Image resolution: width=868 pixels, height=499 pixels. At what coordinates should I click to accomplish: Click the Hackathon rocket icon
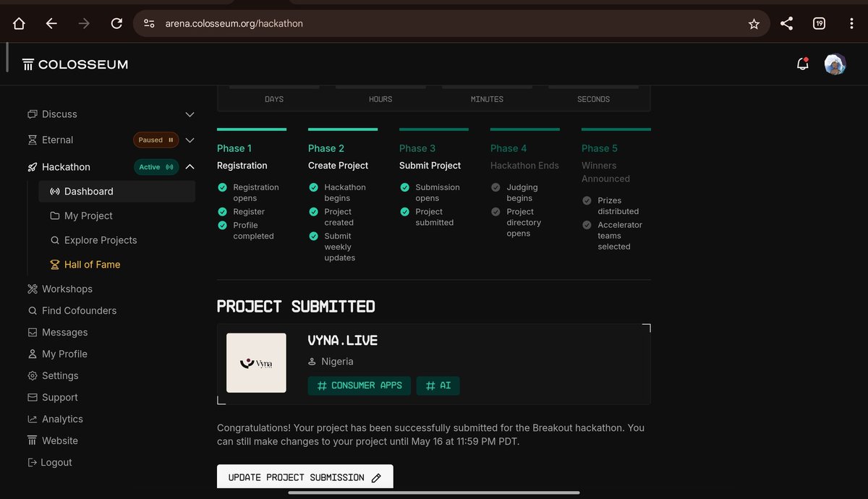pos(32,167)
